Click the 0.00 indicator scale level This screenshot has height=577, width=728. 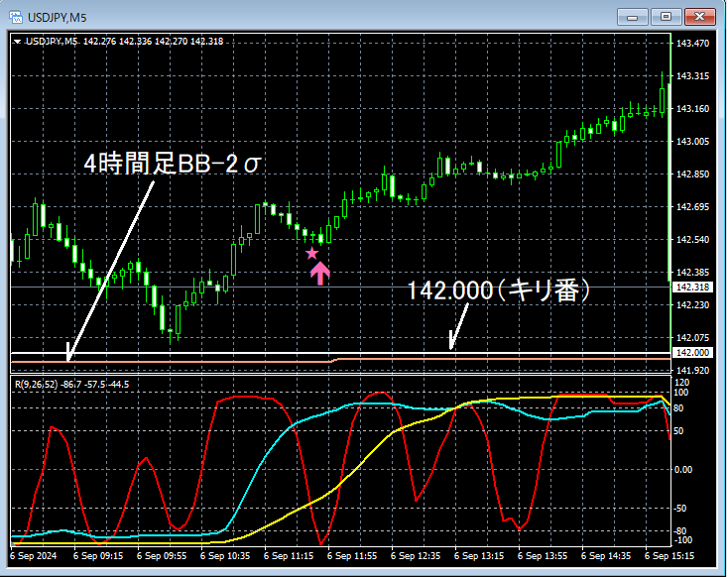coord(683,470)
